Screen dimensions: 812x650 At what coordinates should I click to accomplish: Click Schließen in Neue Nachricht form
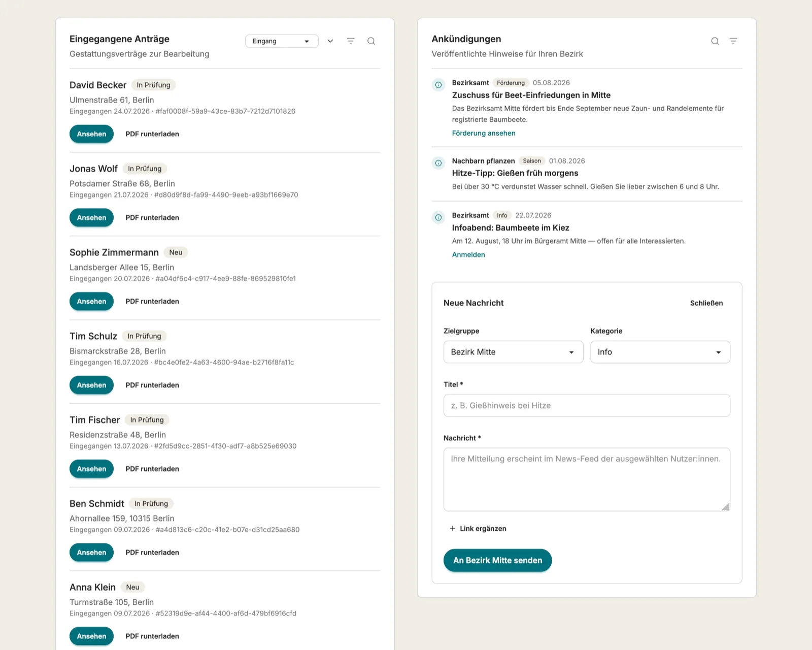pos(706,303)
